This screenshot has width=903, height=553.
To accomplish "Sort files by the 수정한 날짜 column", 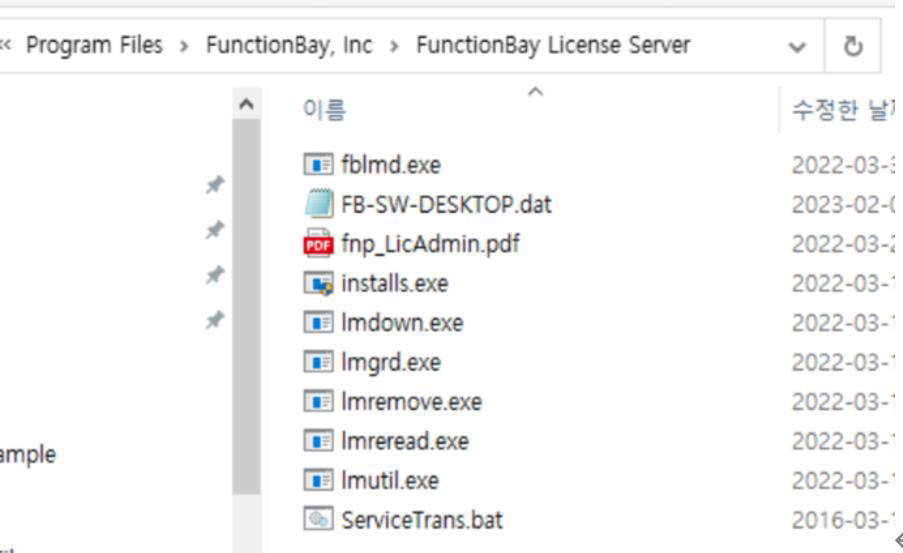I will click(x=844, y=109).
